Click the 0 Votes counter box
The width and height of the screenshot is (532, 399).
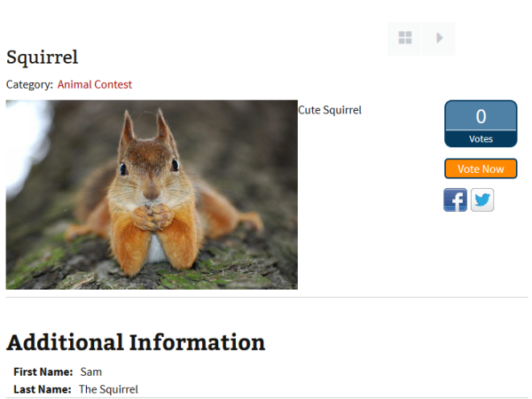[481, 124]
